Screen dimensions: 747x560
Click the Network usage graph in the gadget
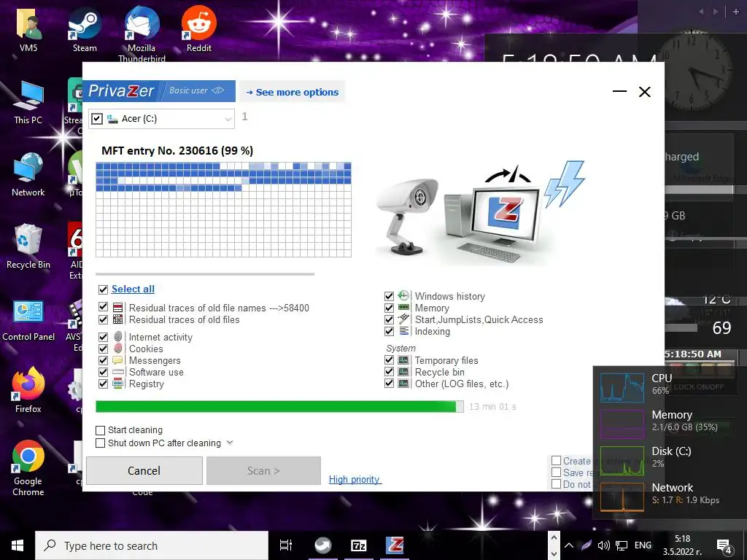[622, 497]
